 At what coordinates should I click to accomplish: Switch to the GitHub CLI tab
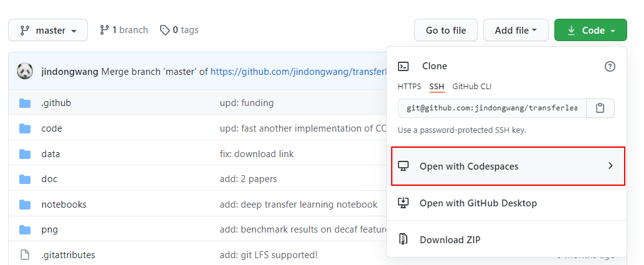[x=472, y=87]
